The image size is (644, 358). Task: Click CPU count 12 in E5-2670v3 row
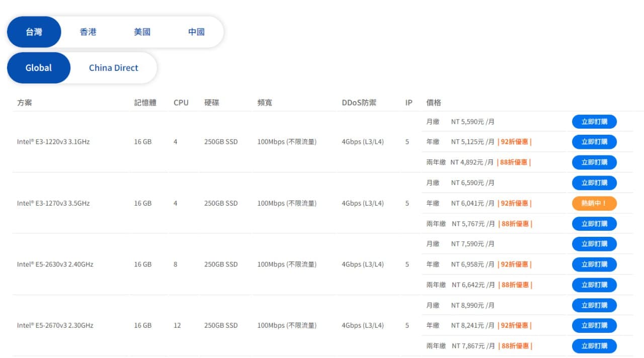click(x=177, y=325)
